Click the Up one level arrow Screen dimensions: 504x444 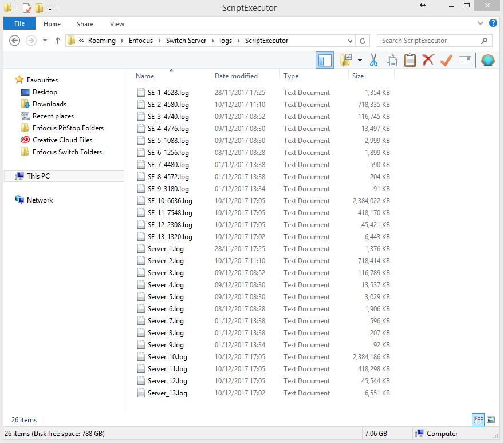[58, 41]
